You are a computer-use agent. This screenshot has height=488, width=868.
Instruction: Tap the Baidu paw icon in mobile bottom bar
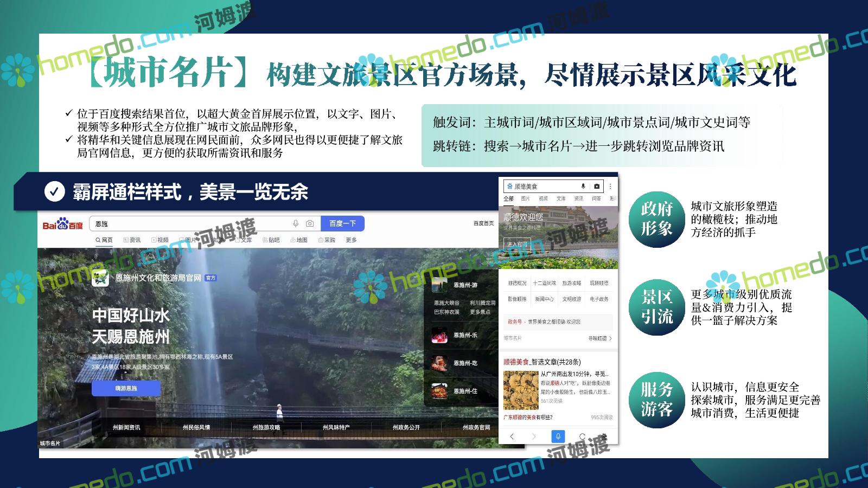[x=604, y=436]
